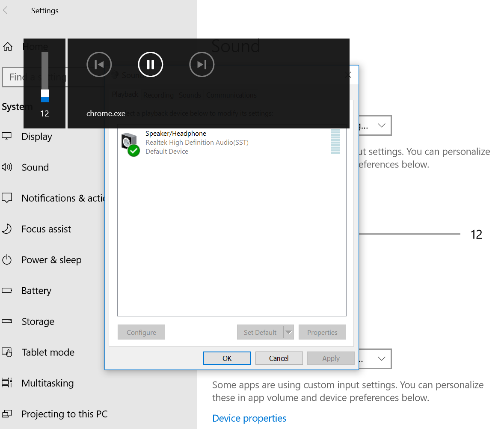Click the Apply button in the Sound dialog
The image size is (504, 429).
click(331, 358)
